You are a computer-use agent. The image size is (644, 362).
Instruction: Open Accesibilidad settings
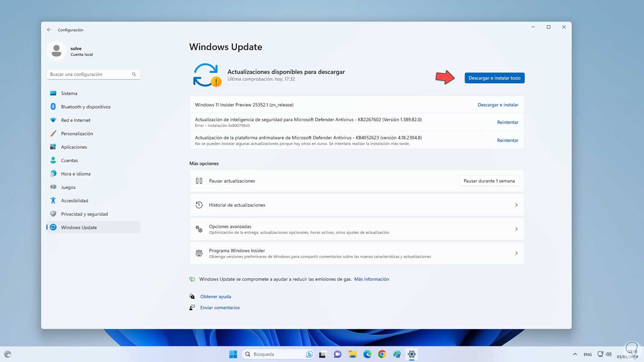93,200
